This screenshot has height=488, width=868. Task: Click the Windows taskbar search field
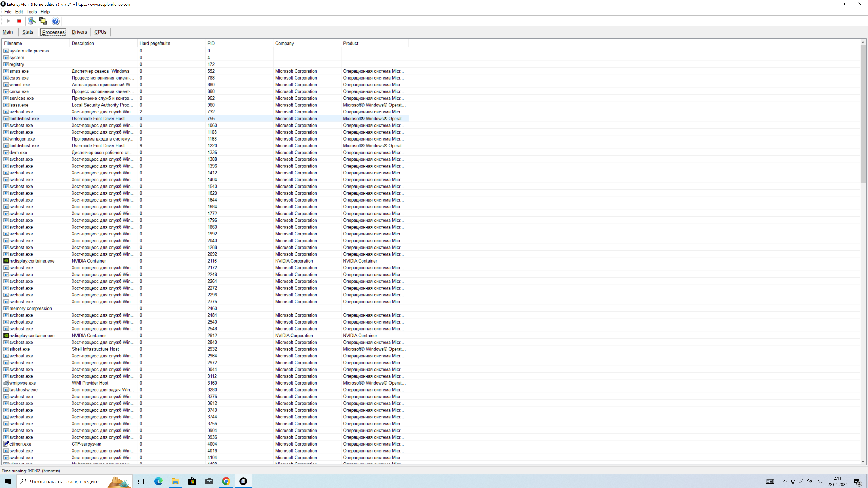(64, 482)
